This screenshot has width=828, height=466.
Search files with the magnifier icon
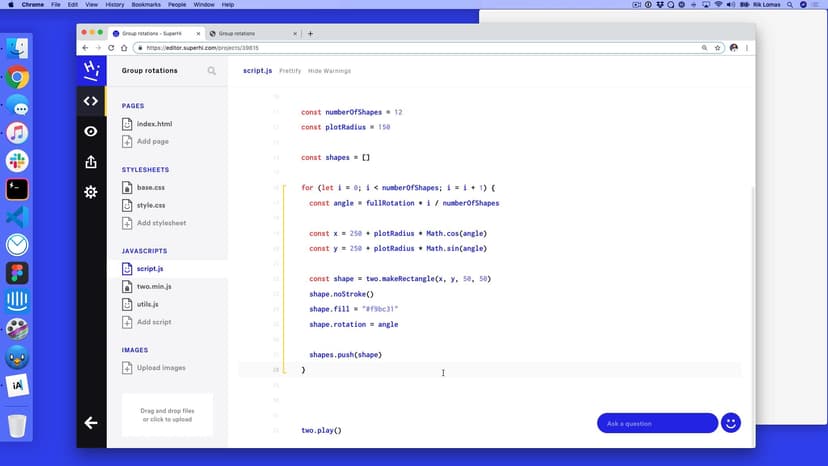click(212, 71)
